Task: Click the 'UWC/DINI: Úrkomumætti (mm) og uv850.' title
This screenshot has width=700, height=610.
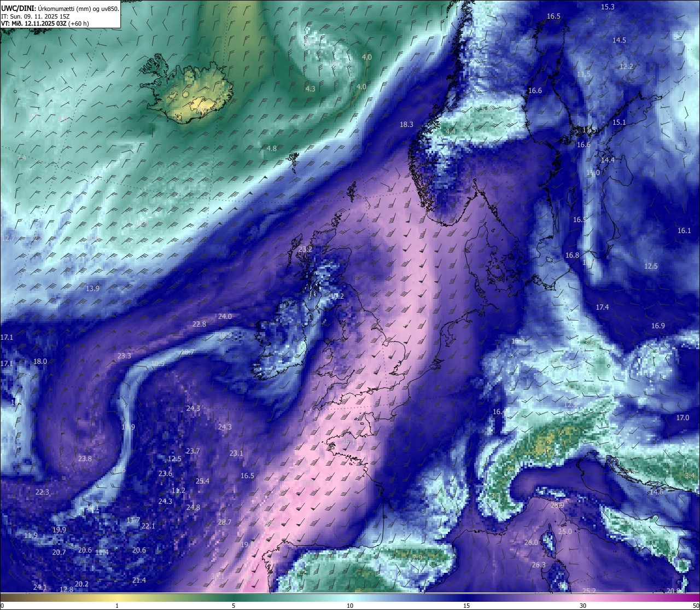Action: pyautogui.click(x=60, y=8)
